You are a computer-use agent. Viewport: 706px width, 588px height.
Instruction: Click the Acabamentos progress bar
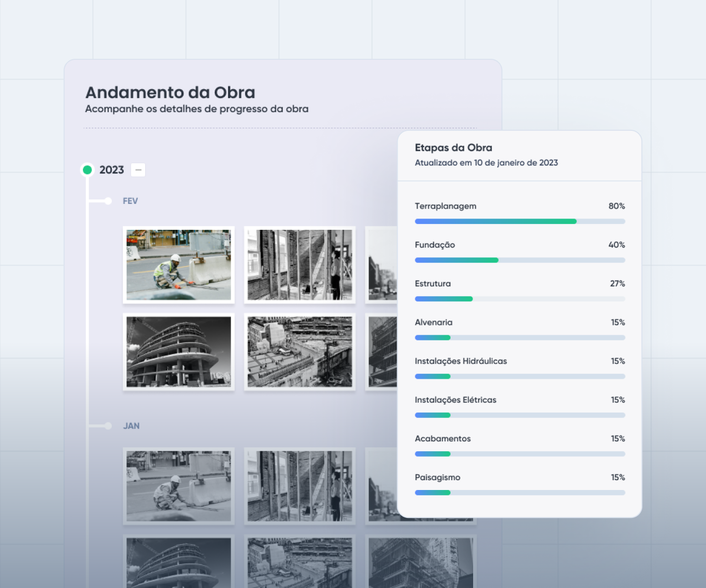[520, 454]
